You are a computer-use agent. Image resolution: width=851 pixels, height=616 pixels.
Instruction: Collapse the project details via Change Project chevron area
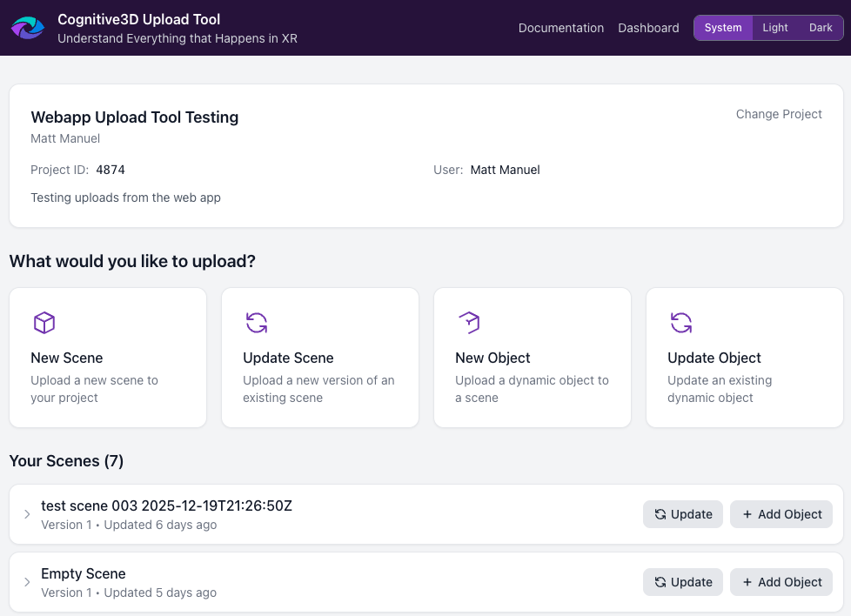point(778,114)
